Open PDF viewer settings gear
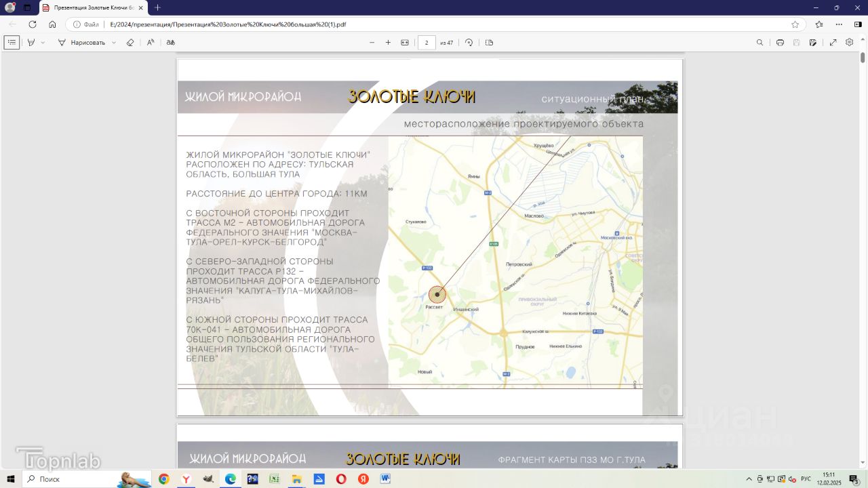Screen dimensions: 868x488 click(849, 42)
